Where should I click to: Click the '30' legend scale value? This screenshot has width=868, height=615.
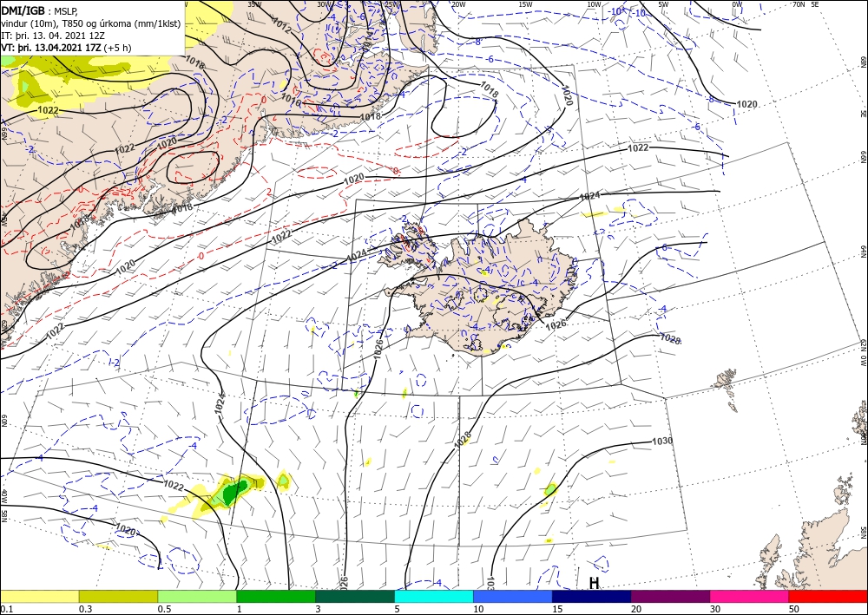(714, 609)
